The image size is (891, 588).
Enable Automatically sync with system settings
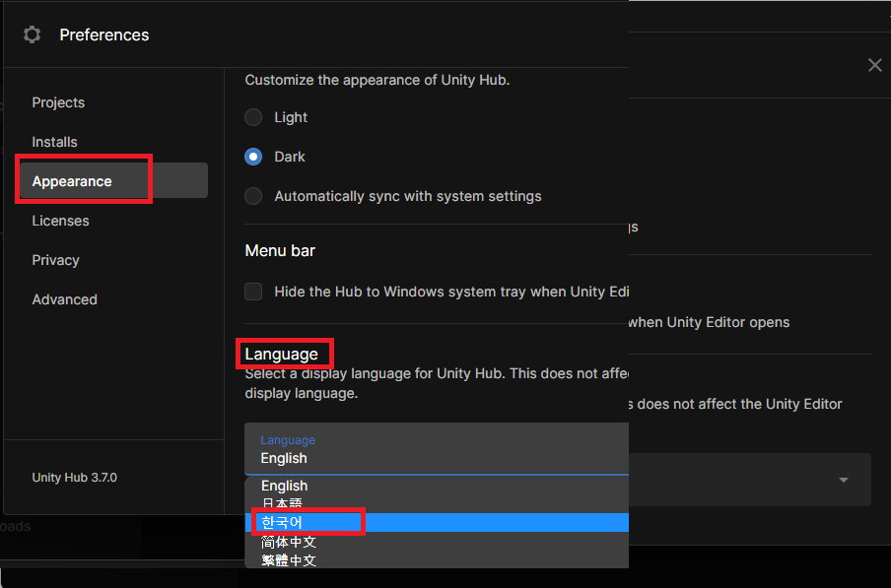pyautogui.click(x=253, y=196)
